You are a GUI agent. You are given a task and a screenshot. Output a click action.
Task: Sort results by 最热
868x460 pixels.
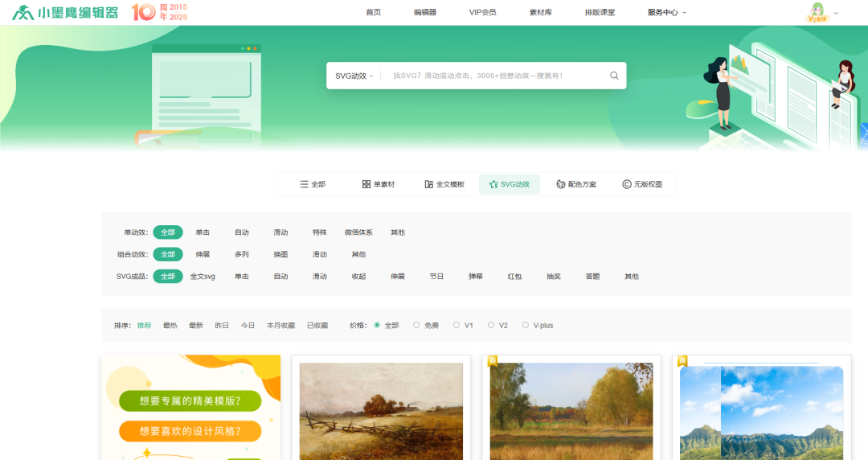[x=170, y=326]
